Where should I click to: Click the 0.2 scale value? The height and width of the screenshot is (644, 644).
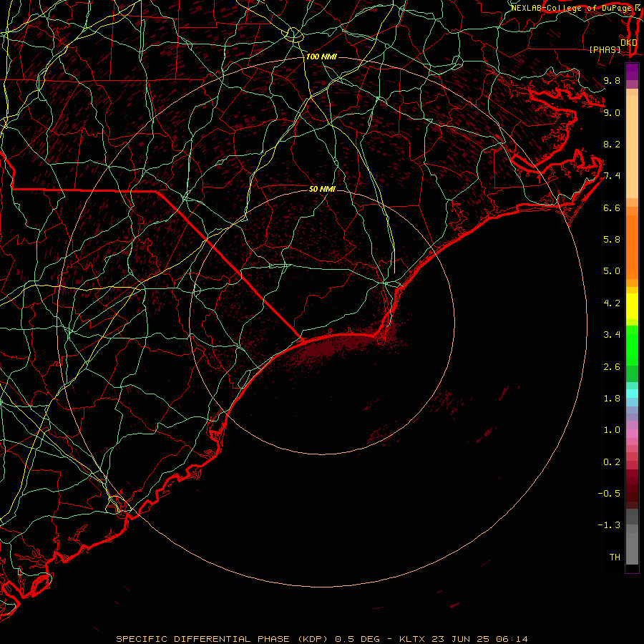click(612, 462)
